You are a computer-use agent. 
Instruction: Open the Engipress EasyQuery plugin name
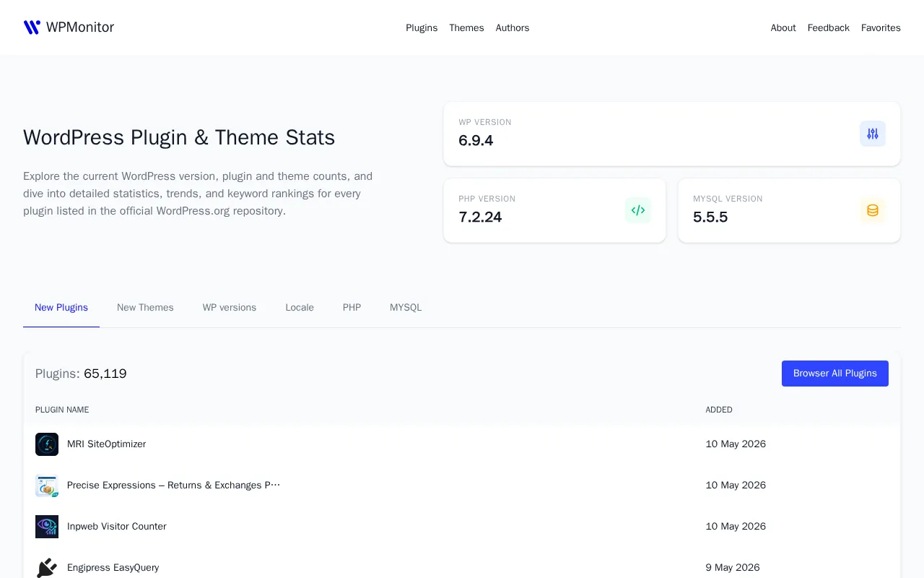click(x=113, y=568)
